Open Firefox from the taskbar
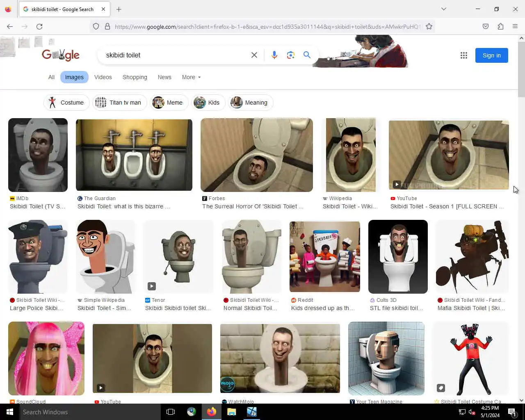This screenshot has width=525, height=420. pyautogui.click(x=212, y=412)
